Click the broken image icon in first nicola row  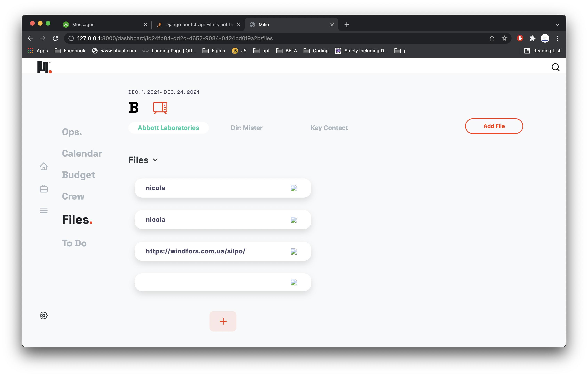294,188
